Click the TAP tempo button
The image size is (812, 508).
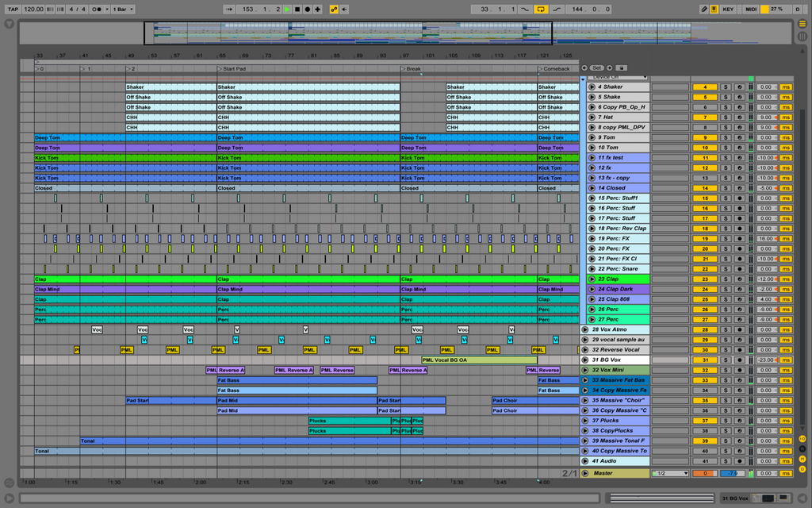[13, 9]
